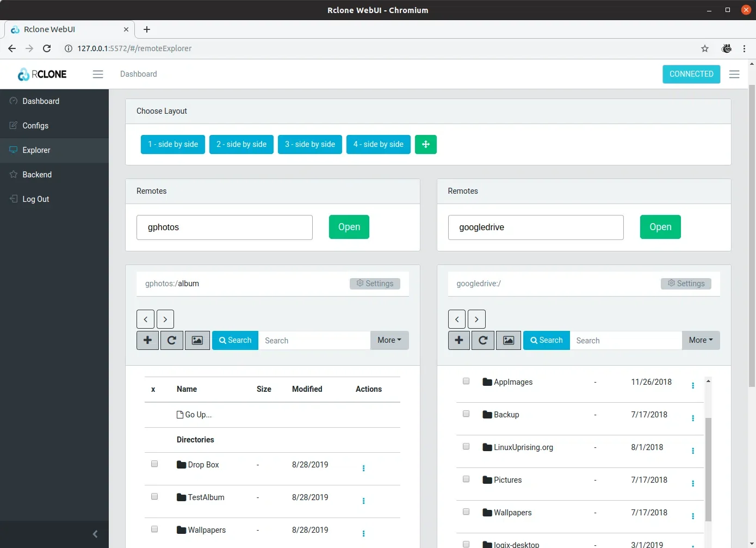The width and height of the screenshot is (756, 548).
Task: Open the Explorer section in the sidebar
Action: pos(36,150)
